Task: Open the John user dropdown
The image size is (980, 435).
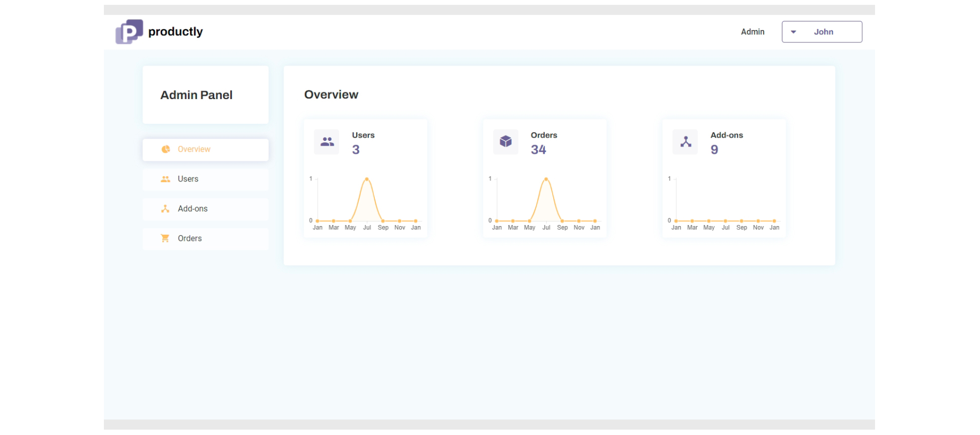Action: click(x=822, y=32)
